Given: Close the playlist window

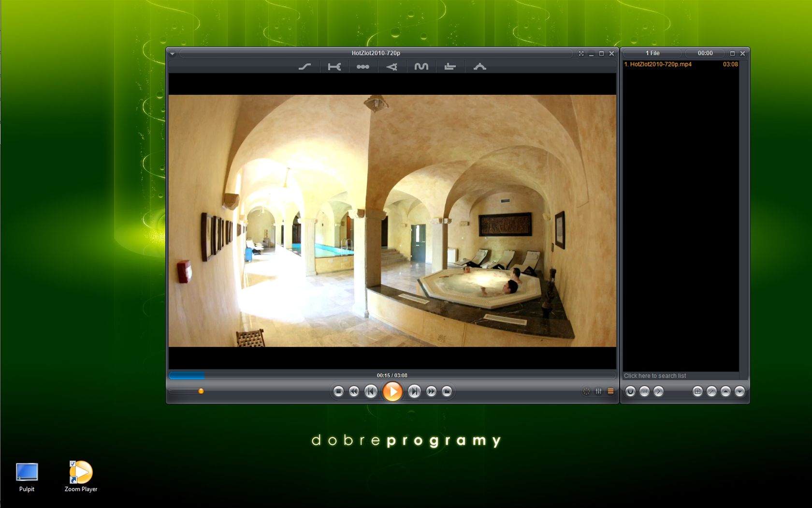Looking at the screenshot, I should 742,54.
